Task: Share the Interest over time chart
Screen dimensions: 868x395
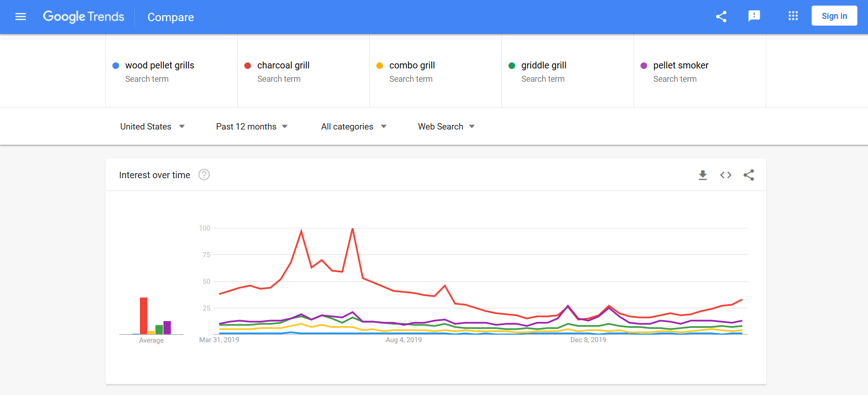Action: pyautogui.click(x=749, y=175)
